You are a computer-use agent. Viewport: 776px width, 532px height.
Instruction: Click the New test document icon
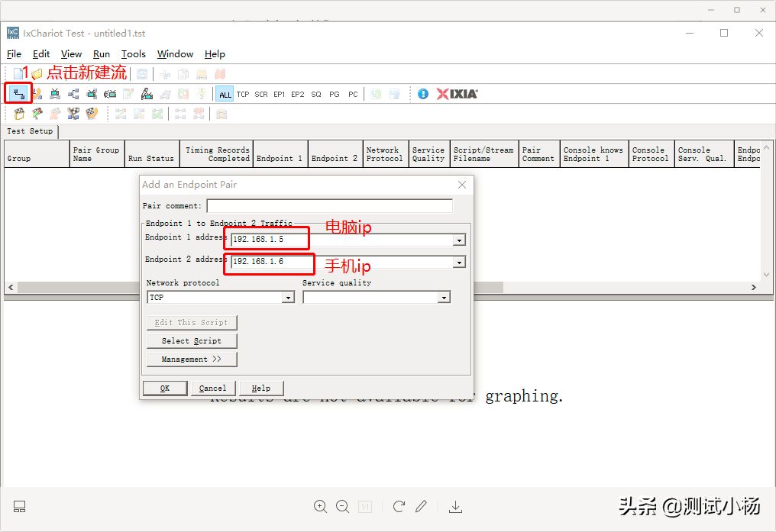[18, 74]
